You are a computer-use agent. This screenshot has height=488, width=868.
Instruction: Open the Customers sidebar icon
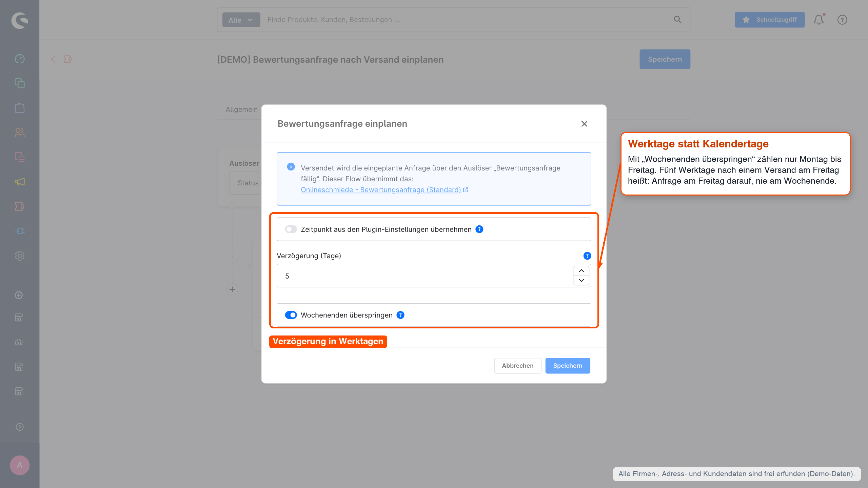(20, 133)
